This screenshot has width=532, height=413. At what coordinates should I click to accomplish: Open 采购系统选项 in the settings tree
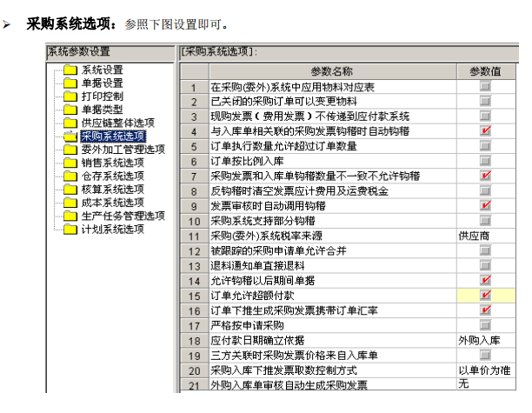112,136
